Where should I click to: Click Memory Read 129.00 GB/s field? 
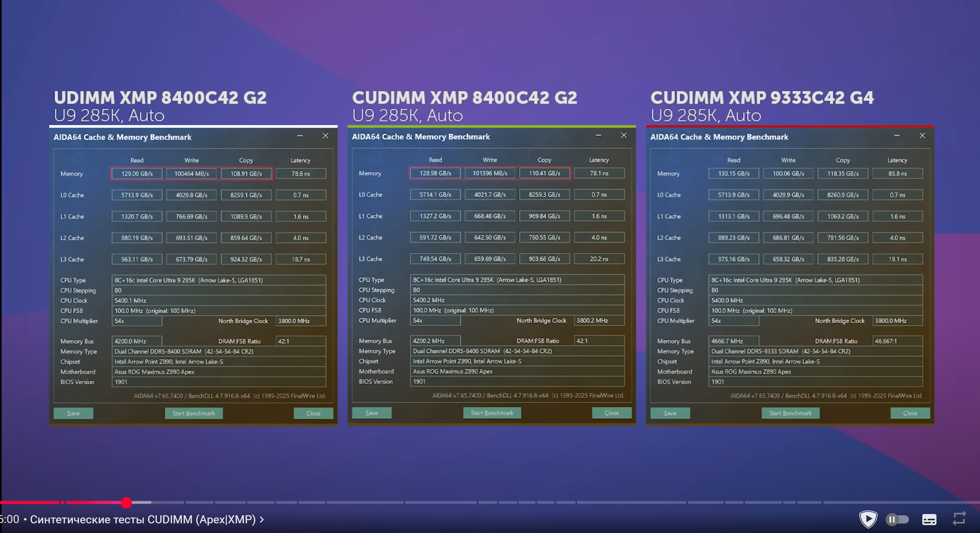click(x=137, y=174)
